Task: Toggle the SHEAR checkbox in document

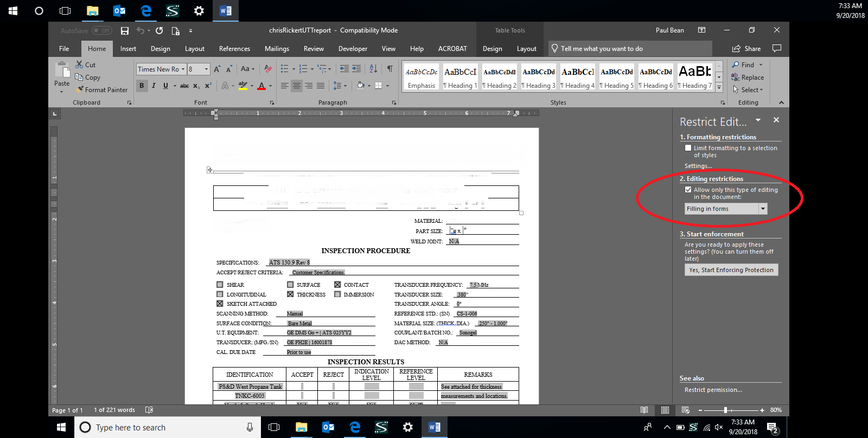Action: click(x=220, y=285)
